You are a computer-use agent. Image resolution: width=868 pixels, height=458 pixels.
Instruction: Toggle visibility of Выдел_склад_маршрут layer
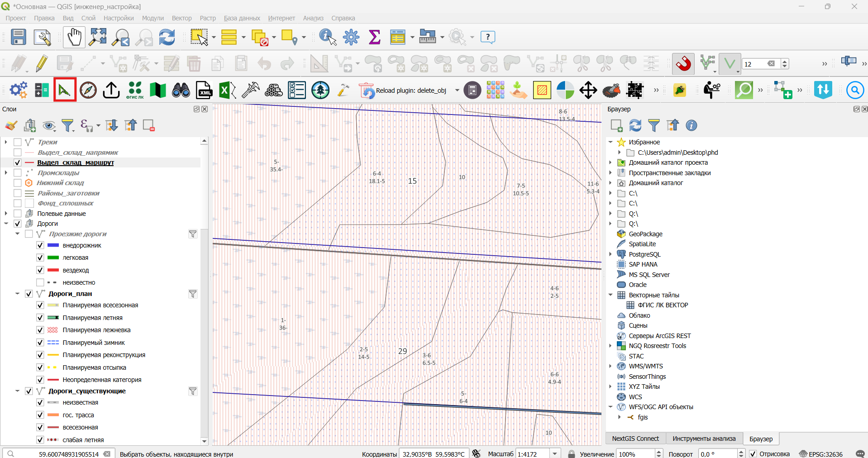[18, 162]
